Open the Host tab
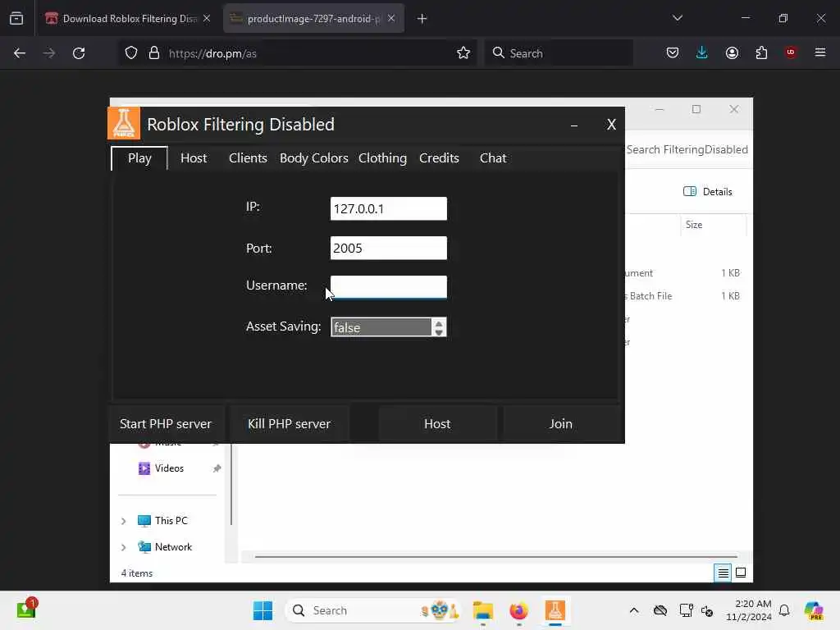 click(x=194, y=158)
